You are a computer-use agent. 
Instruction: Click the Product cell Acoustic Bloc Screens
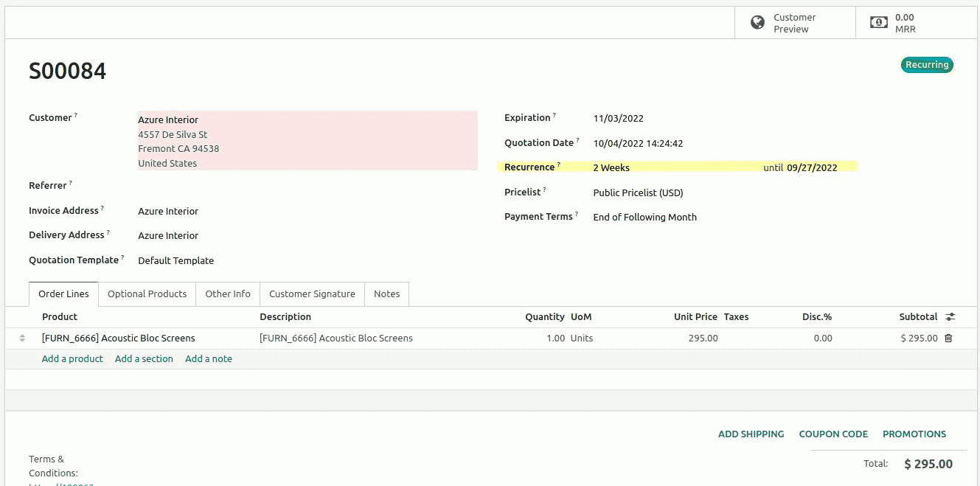click(x=119, y=339)
